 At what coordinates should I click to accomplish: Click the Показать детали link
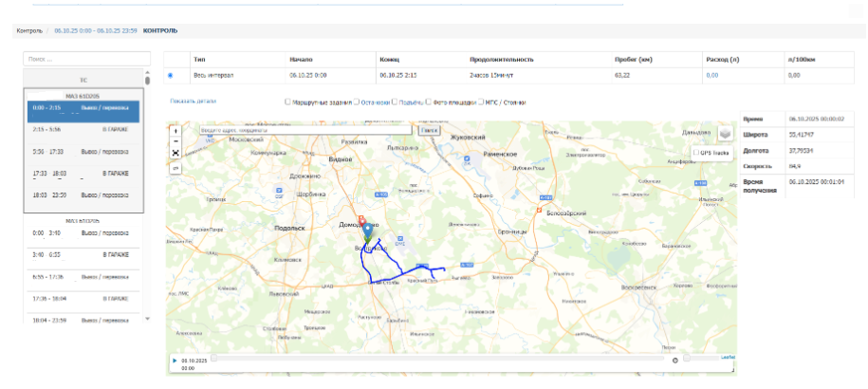click(193, 101)
